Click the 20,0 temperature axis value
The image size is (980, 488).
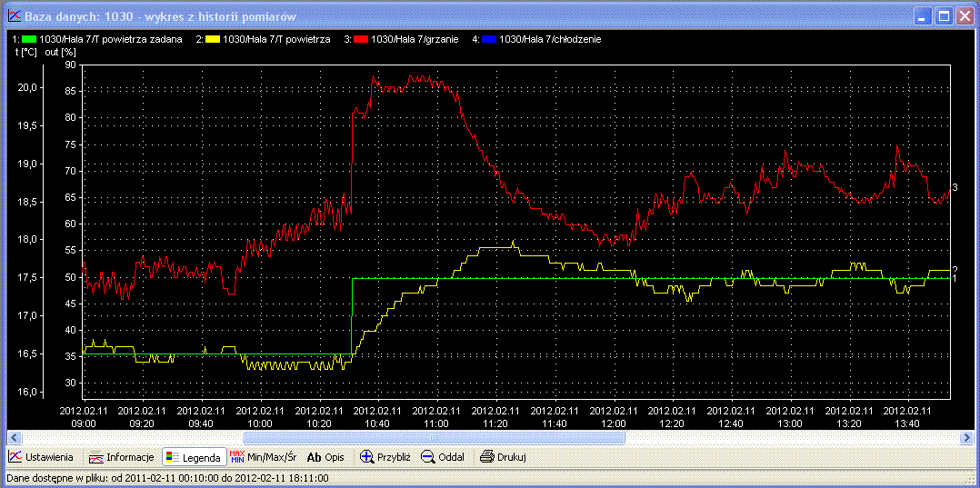point(25,87)
